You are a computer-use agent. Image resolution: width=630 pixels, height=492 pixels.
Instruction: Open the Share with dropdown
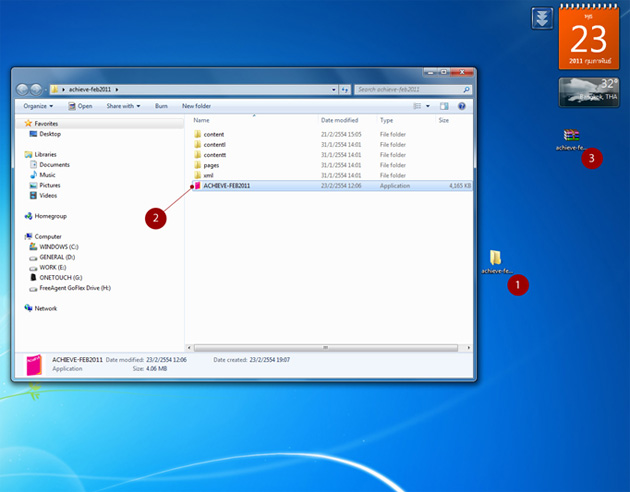123,106
